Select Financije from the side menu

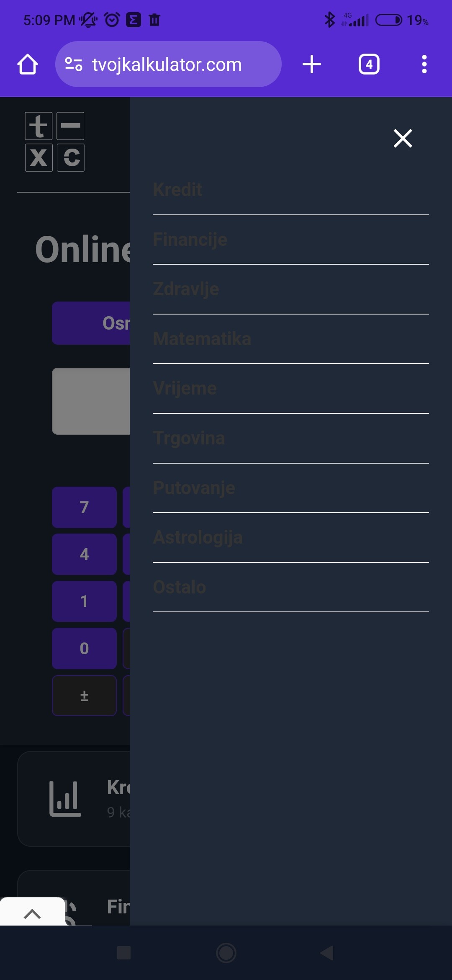tap(190, 240)
